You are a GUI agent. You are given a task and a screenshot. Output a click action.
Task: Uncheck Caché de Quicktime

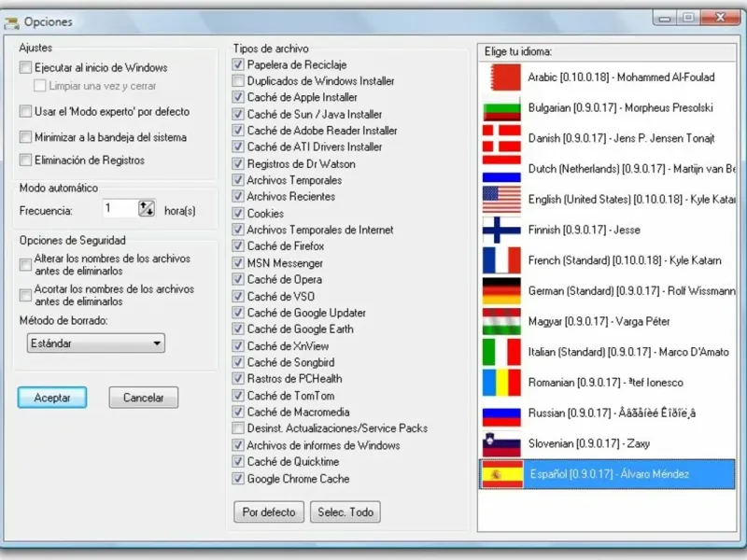[238, 461]
